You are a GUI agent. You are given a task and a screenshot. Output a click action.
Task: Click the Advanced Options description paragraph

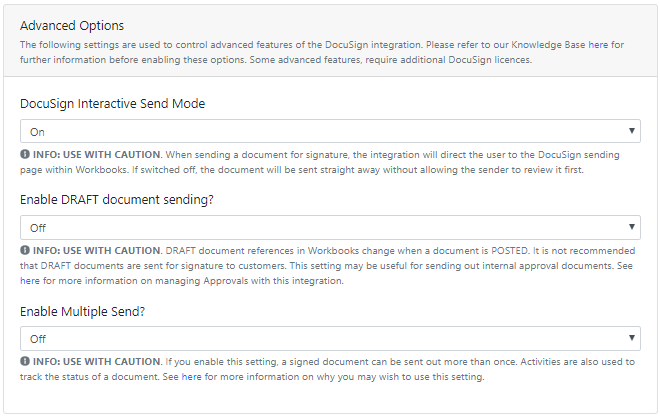(322, 52)
